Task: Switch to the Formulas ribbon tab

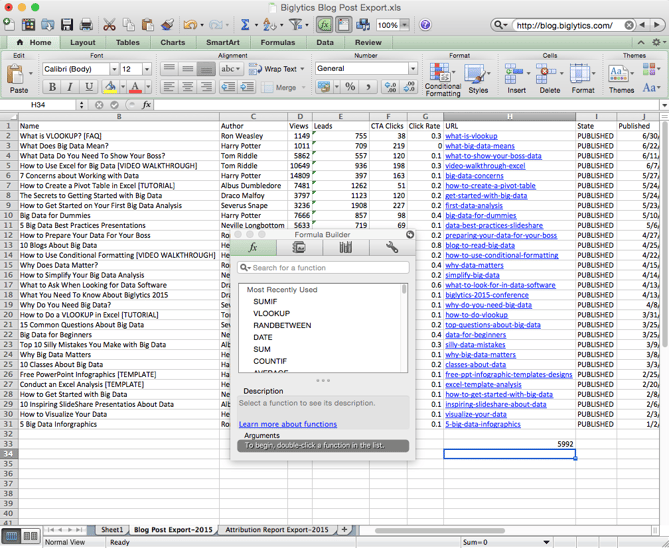Action: (x=278, y=43)
